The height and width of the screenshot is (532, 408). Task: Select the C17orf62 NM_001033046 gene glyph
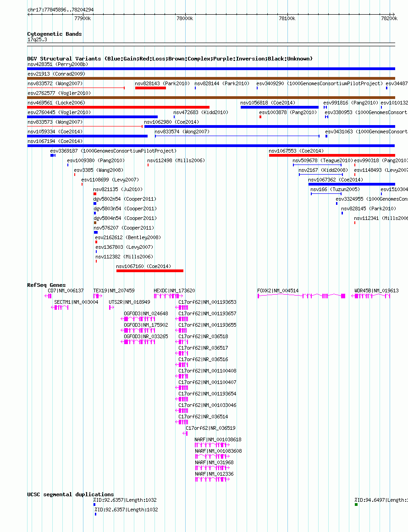[182, 411]
